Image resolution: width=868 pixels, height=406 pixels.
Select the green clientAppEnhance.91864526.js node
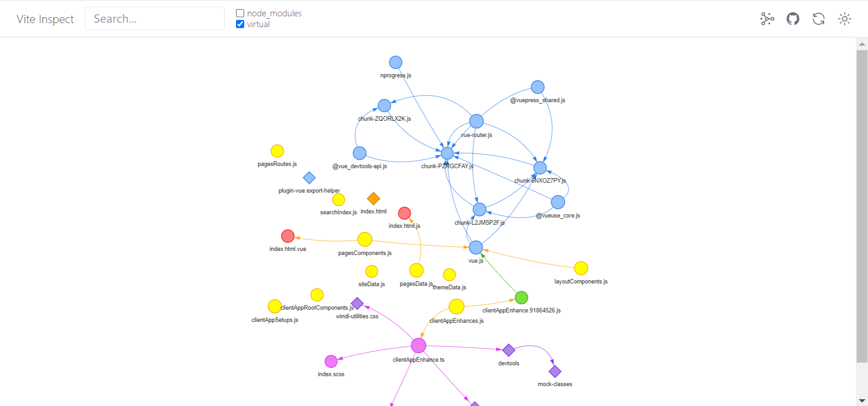pyautogui.click(x=521, y=297)
